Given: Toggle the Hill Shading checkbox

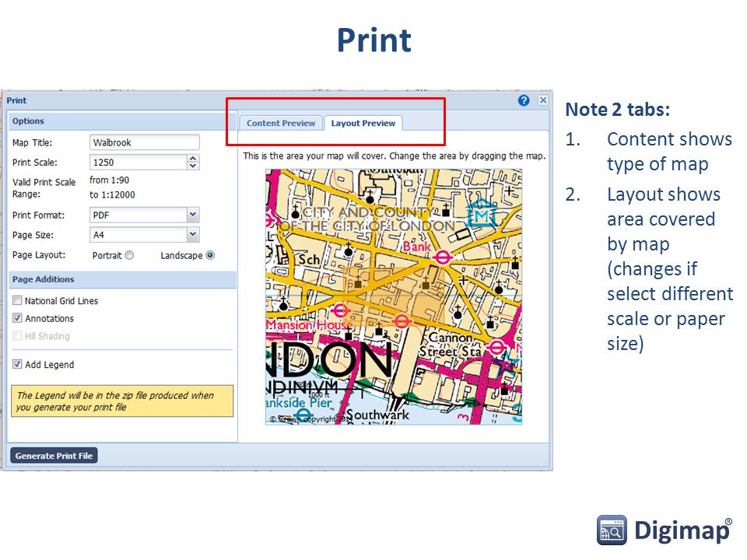Looking at the screenshot, I should 17,335.
